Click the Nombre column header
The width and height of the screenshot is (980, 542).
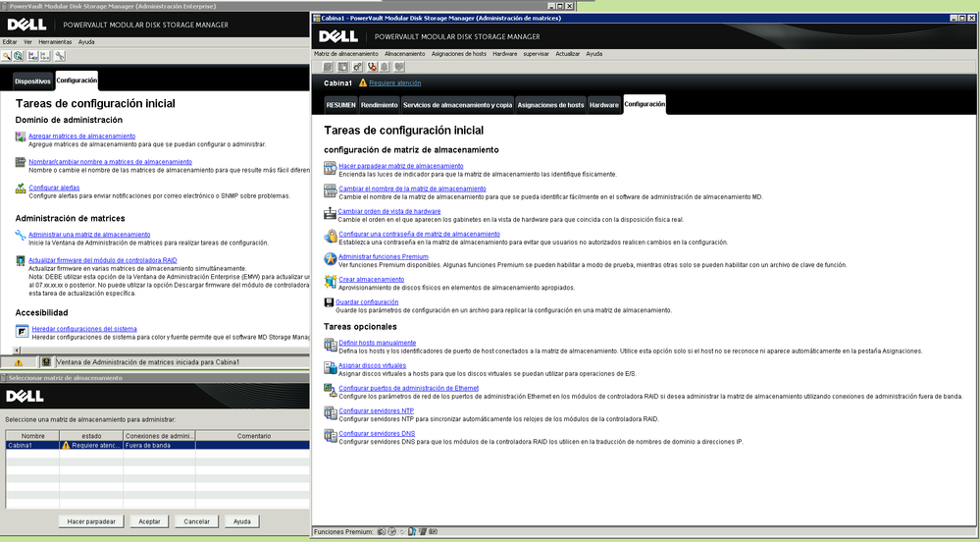pyautogui.click(x=32, y=436)
